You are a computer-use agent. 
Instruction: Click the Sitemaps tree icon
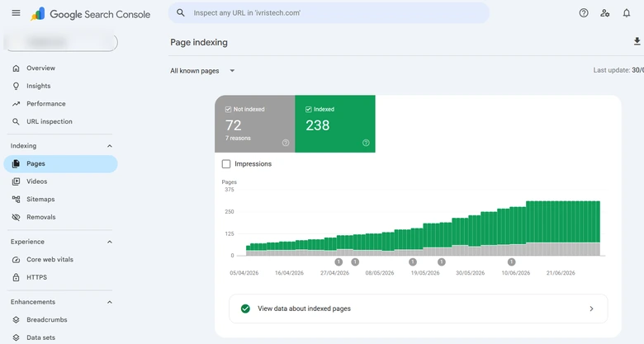(x=16, y=199)
